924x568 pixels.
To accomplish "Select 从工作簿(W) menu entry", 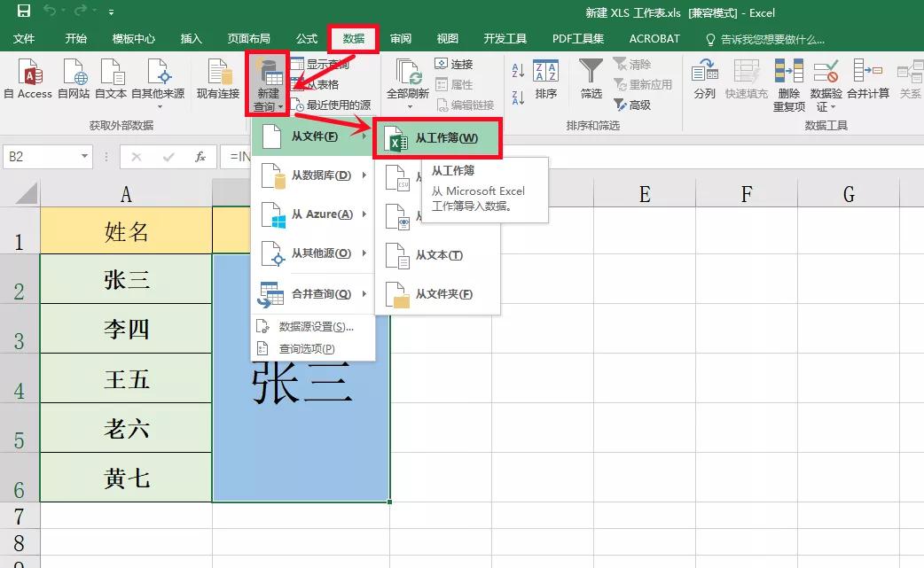I will (438, 138).
